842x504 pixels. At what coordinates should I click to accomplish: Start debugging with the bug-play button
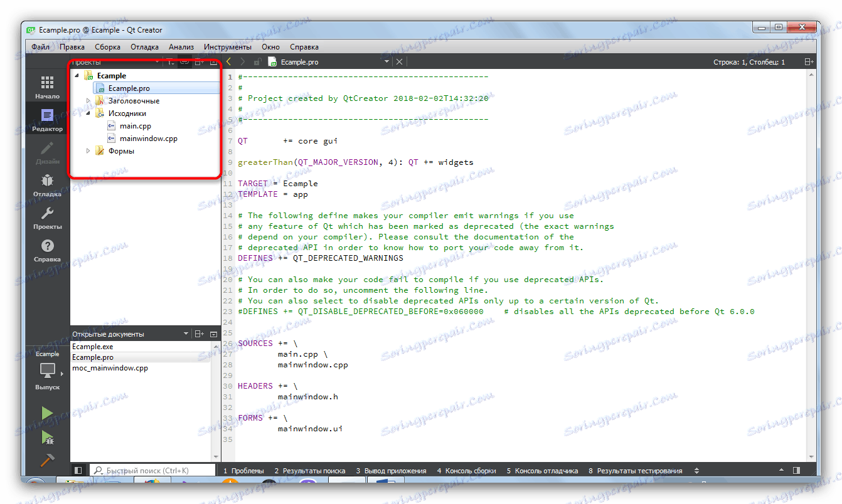point(47,437)
